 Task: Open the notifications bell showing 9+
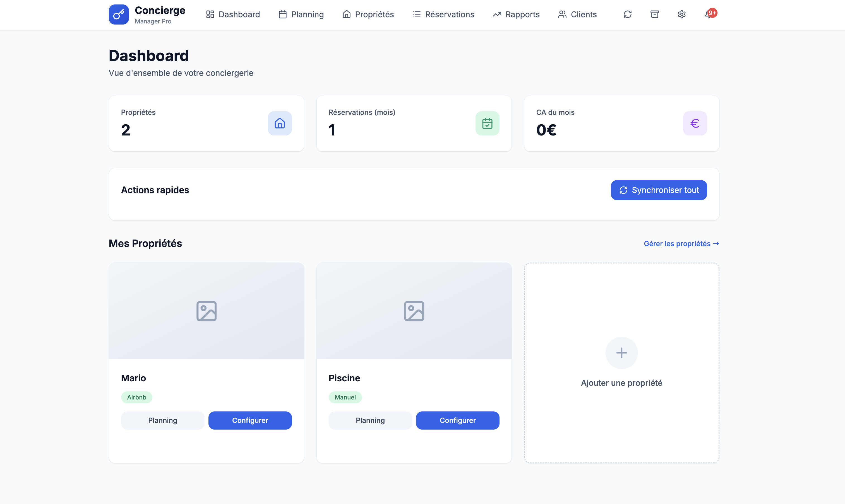tap(709, 14)
